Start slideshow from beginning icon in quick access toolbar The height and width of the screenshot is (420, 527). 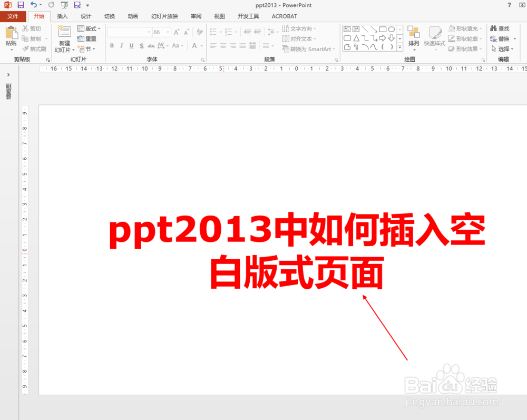click(64, 5)
